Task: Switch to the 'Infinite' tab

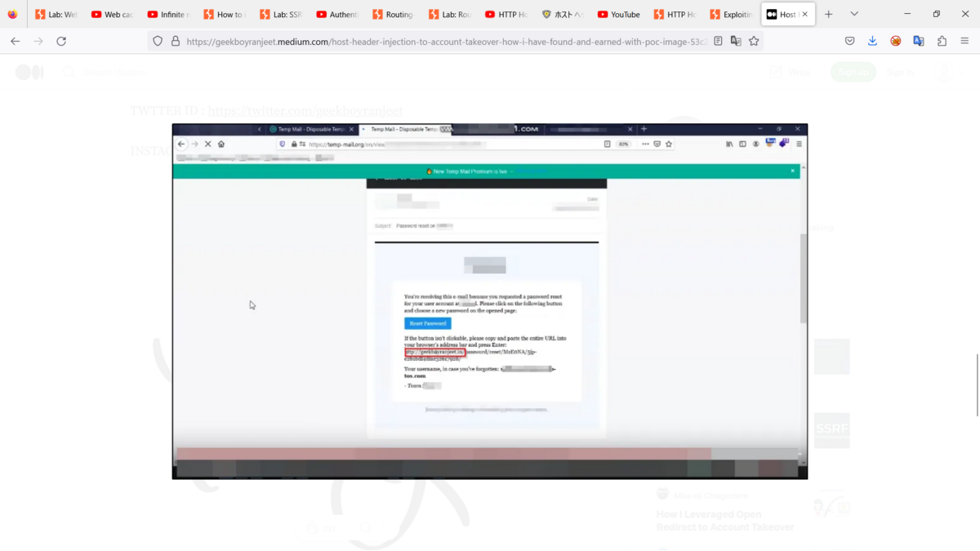Action: (168, 14)
